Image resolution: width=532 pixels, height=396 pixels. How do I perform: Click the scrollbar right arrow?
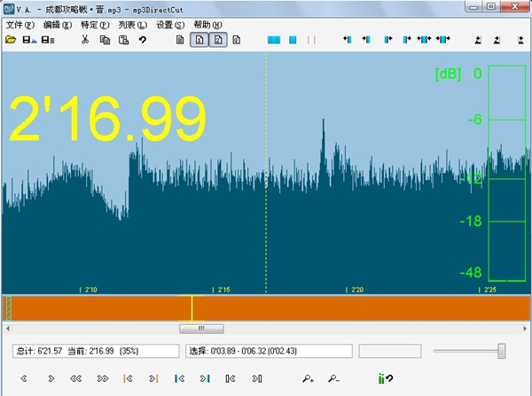pyautogui.click(x=525, y=328)
